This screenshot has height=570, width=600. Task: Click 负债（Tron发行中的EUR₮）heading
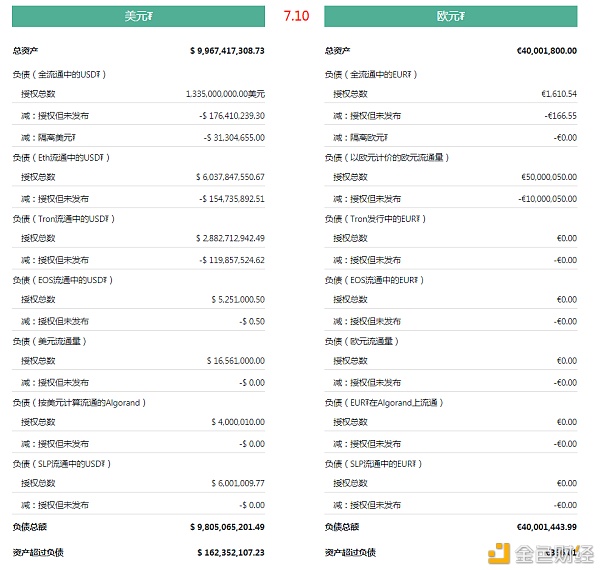point(375,219)
